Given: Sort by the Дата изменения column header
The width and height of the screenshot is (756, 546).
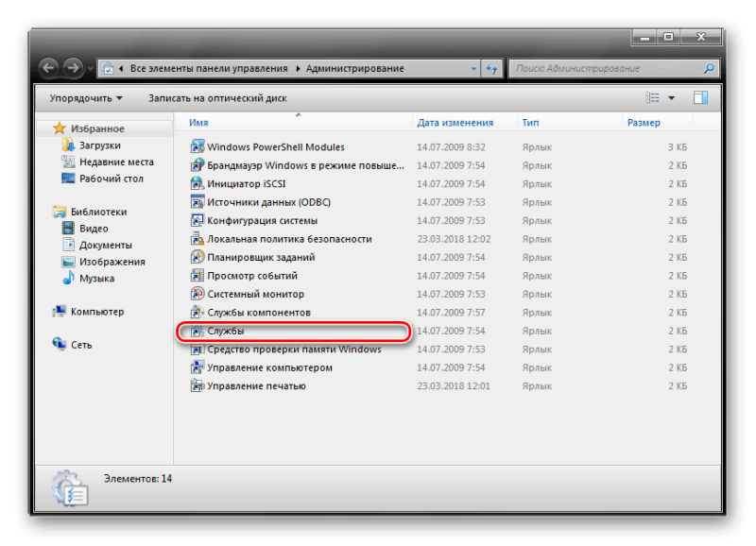Looking at the screenshot, I should click(455, 123).
